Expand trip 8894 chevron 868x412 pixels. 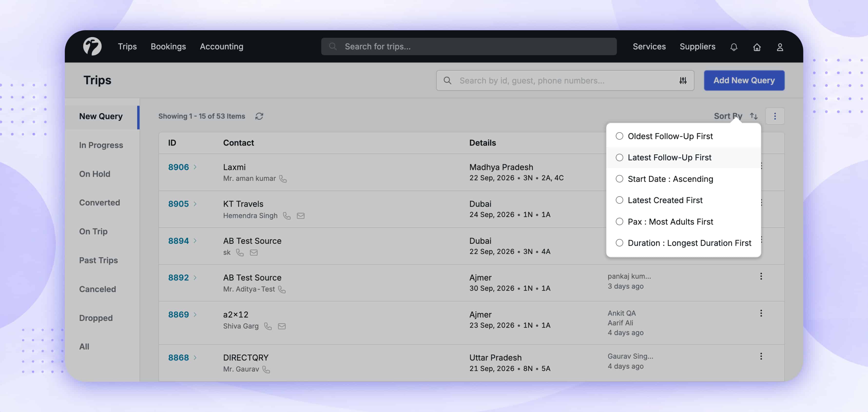[x=195, y=241]
